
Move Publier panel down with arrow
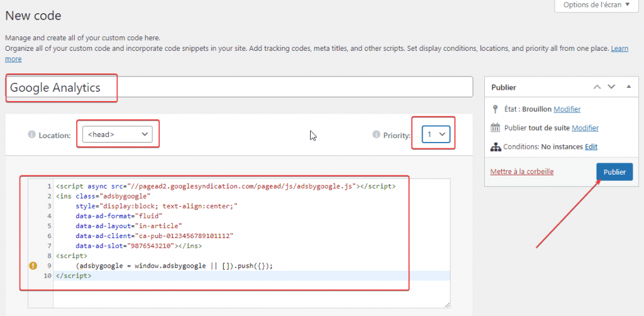pos(611,87)
